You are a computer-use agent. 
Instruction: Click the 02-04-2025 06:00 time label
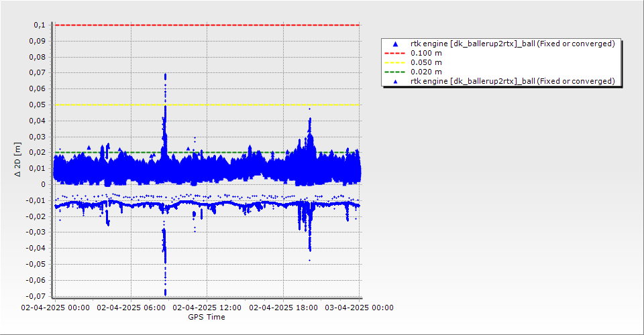131,308
